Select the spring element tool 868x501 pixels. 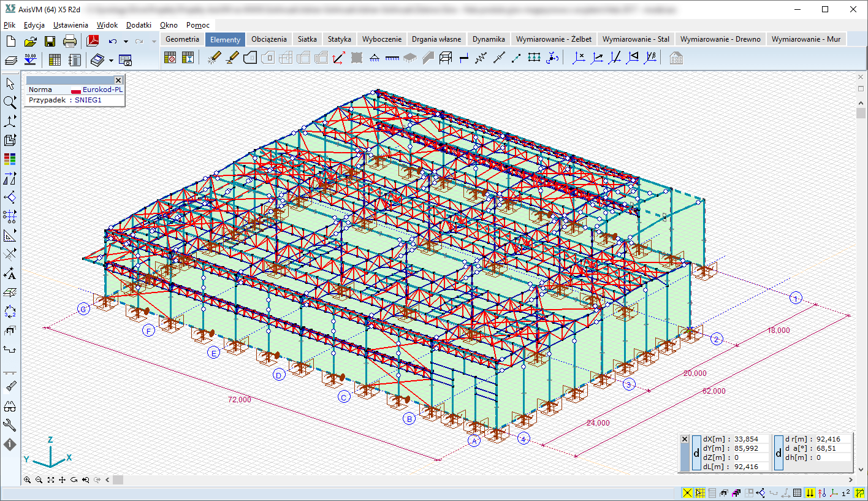[x=481, y=58]
